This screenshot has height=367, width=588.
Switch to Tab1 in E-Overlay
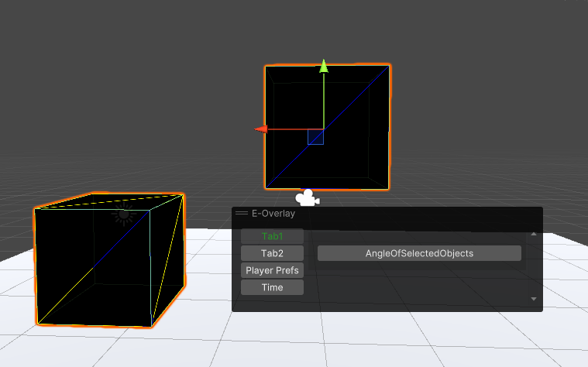coord(272,237)
